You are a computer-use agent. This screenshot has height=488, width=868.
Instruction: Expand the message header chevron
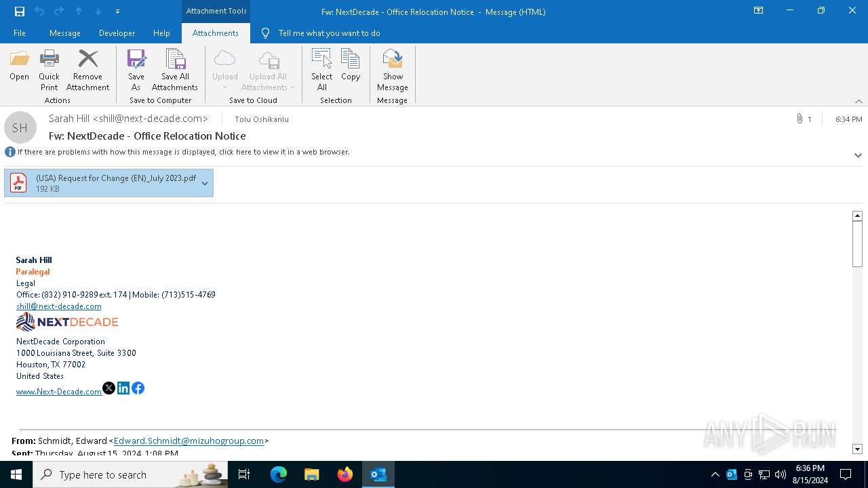coord(858,155)
